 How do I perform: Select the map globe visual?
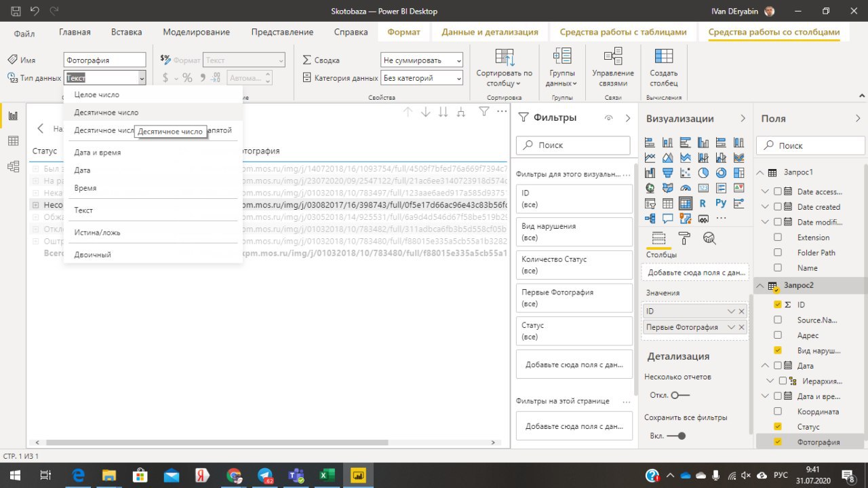tap(650, 188)
